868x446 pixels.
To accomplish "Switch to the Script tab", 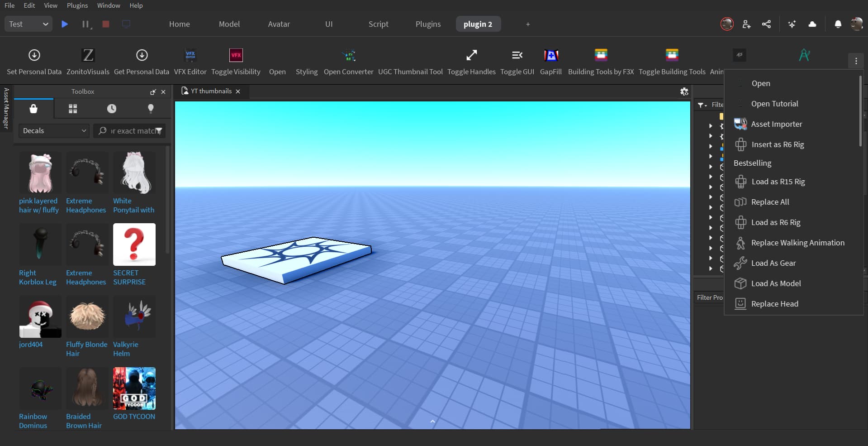I will pos(379,24).
